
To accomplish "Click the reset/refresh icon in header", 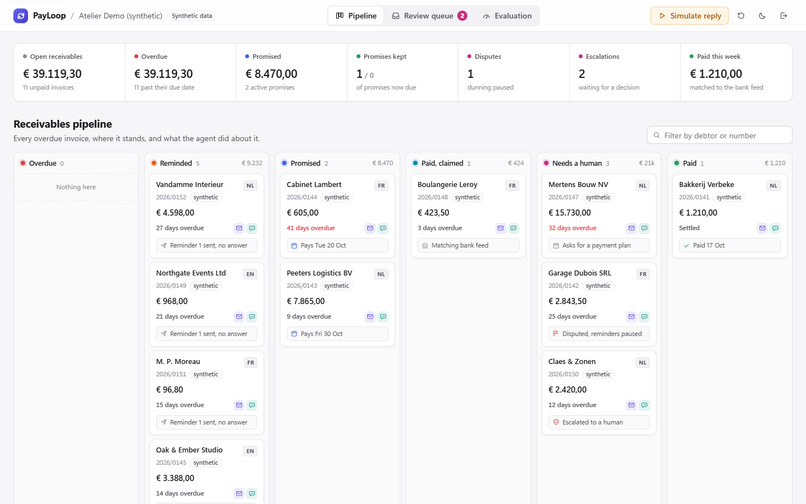I will 741,16.
